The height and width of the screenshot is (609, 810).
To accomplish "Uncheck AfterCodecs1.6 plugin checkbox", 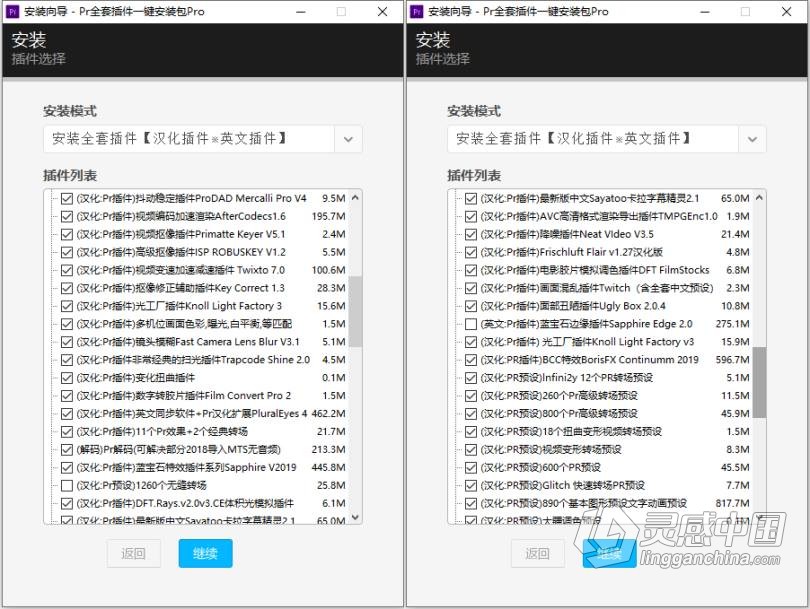I will click(x=67, y=216).
